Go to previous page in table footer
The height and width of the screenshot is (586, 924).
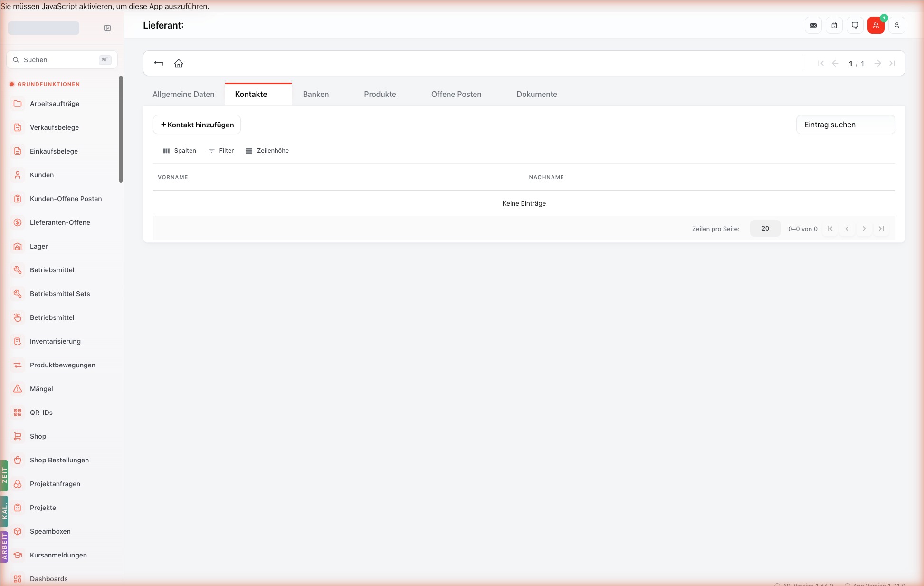coord(847,229)
